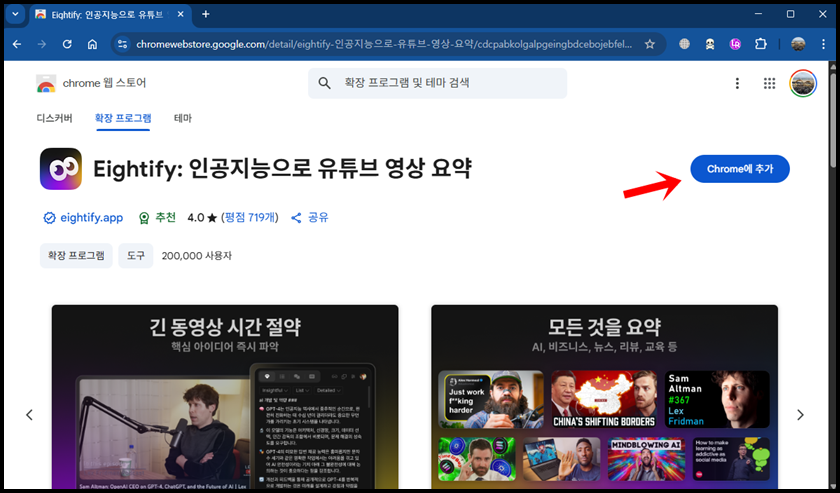Minimize the Chrome window

click(x=758, y=14)
